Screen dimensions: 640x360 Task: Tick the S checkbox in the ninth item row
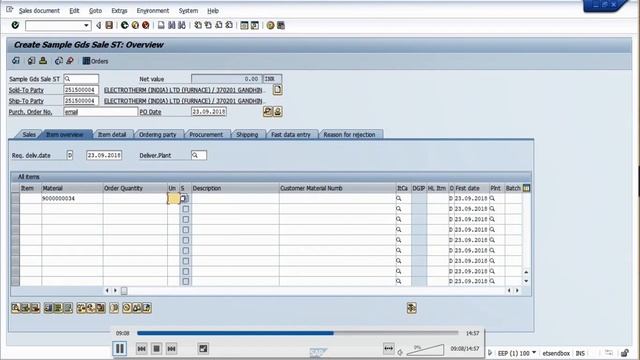coord(186,281)
